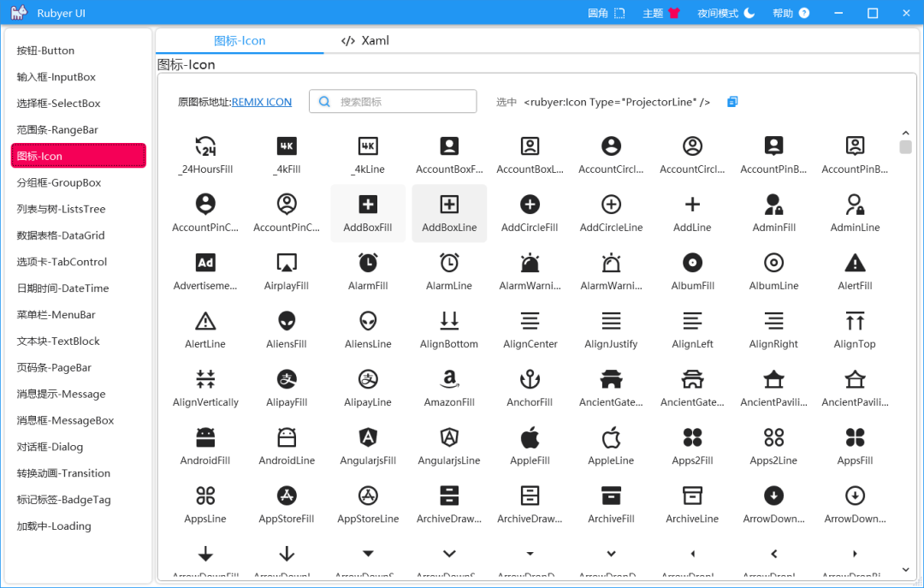Open the theme color picker
Viewport: 924px width, 588px height.
point(661,13)
